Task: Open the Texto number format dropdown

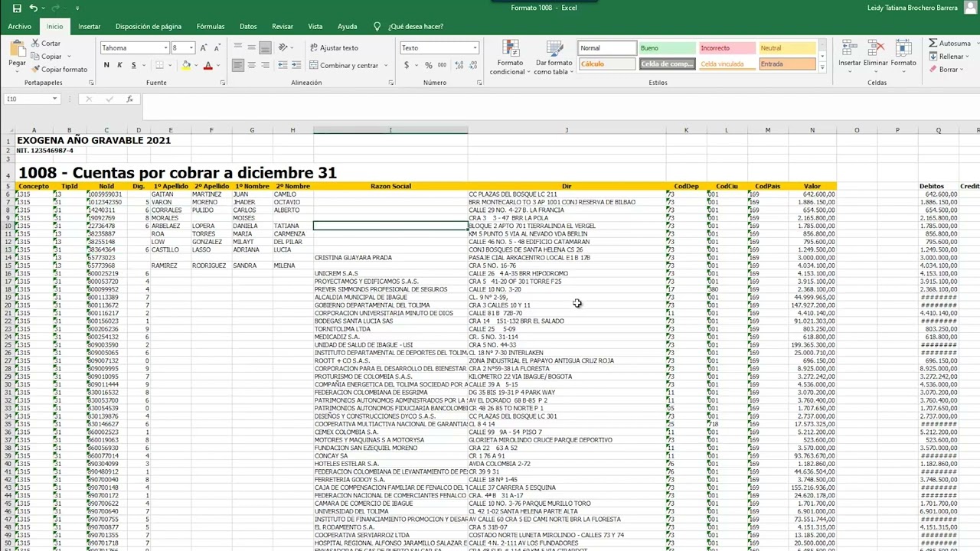Action: pos(474,47)
